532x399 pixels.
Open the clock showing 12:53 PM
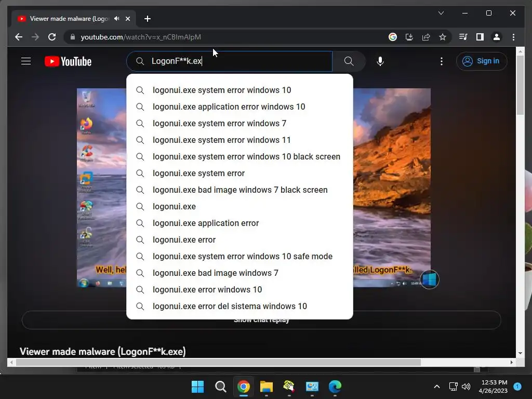point(493,387)
